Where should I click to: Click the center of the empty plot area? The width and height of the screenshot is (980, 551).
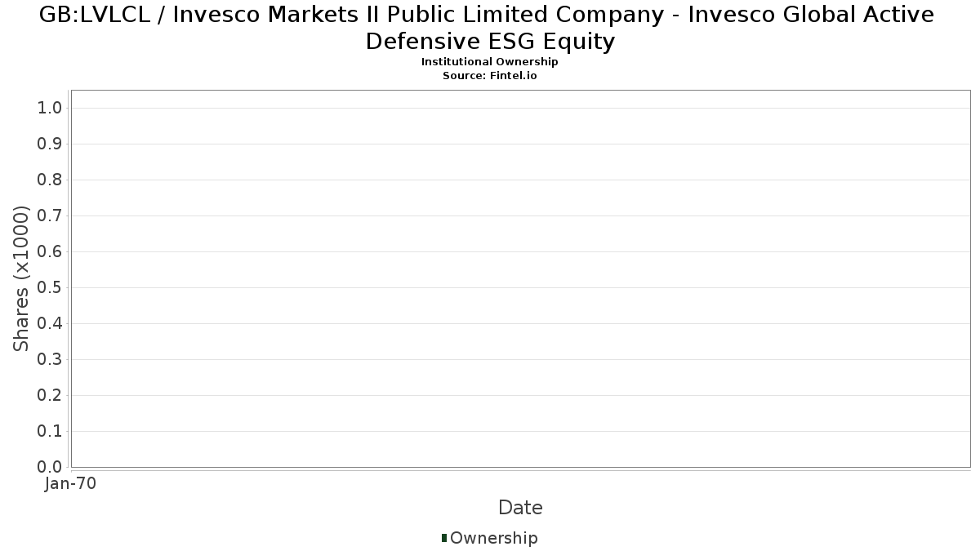(520, 278)
